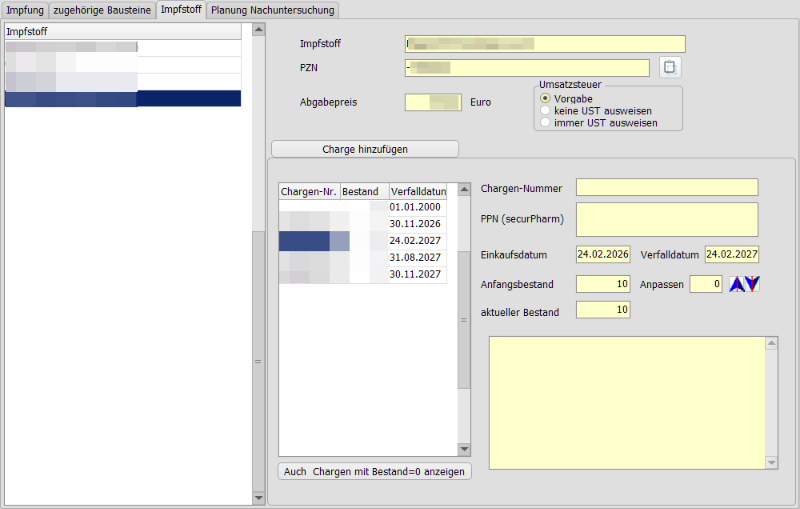Open the Planung Nachuntersuchung tab
The image size is (800, 509).
pyautogui.click(x=273, y=10)
